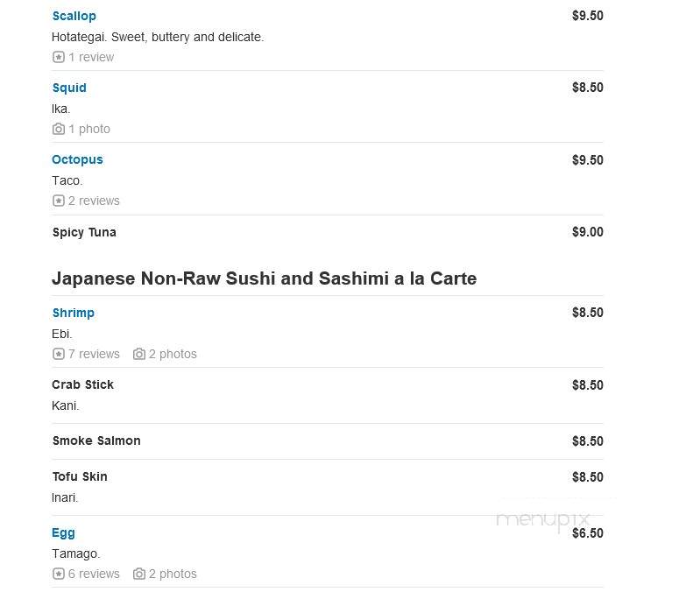The image size is (700, 592).
Task: Open the Squid menu item link
Action: click(69, 88)
